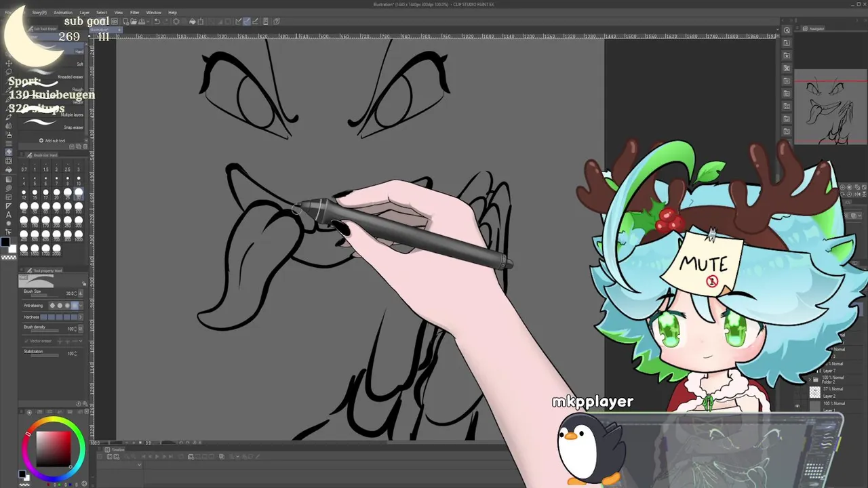
Task: Click the Undo arrow in command bar
Action: 157,22
